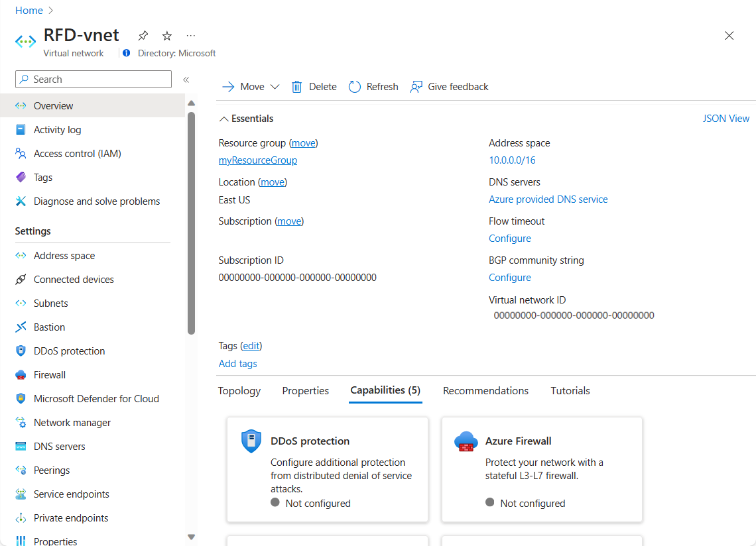This screenshot has width=756, height=546.
Task: Open the Overview menu item
Action: (x=93, y=105)
